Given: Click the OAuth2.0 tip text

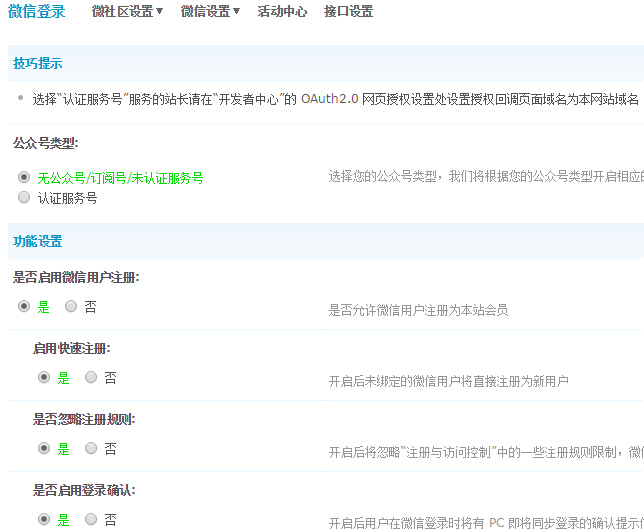Looking at the screenshot, I should 336,99.
